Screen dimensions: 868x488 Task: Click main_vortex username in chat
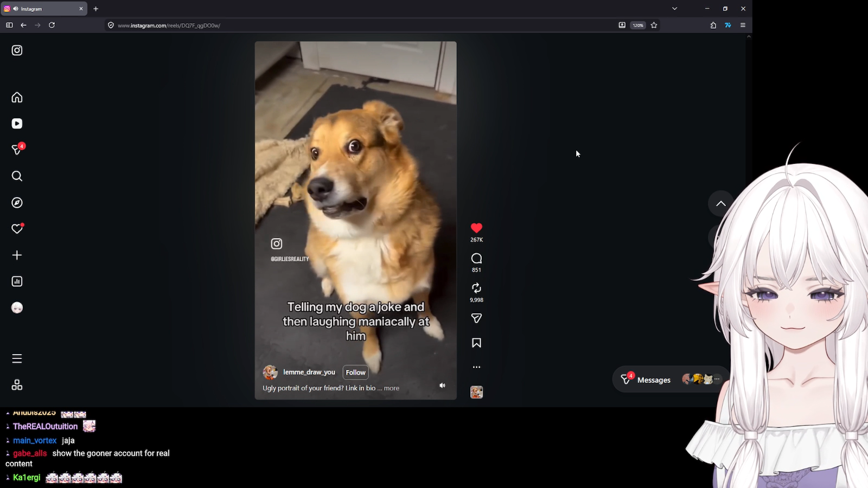point(35,441)
